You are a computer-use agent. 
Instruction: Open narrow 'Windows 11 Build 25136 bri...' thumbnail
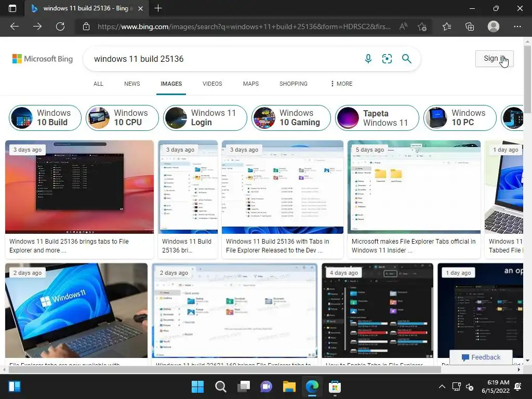pos(188,187)
